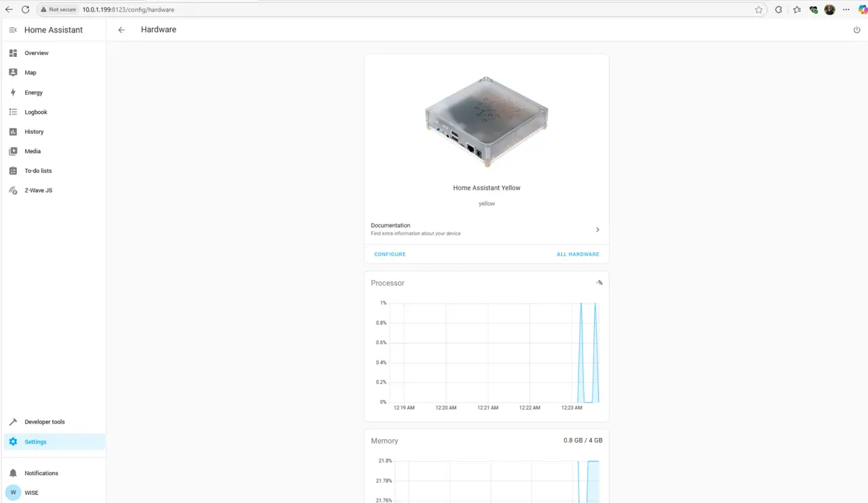Click the '0.8 GB / 4 GB' memory value

pyautogui.click(x=583, y=441)
